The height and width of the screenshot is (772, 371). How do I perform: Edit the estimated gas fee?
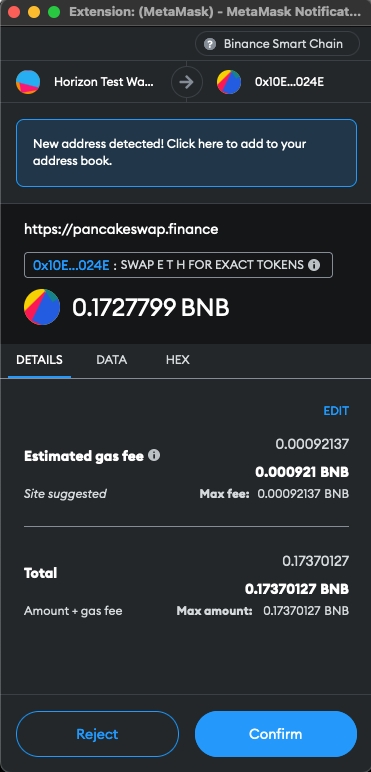(x=336, y=411)
